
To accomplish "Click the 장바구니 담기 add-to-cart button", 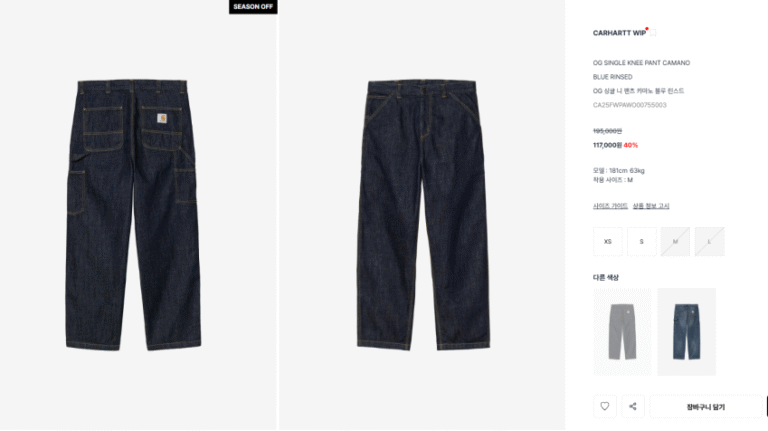I will pos(706,407).
